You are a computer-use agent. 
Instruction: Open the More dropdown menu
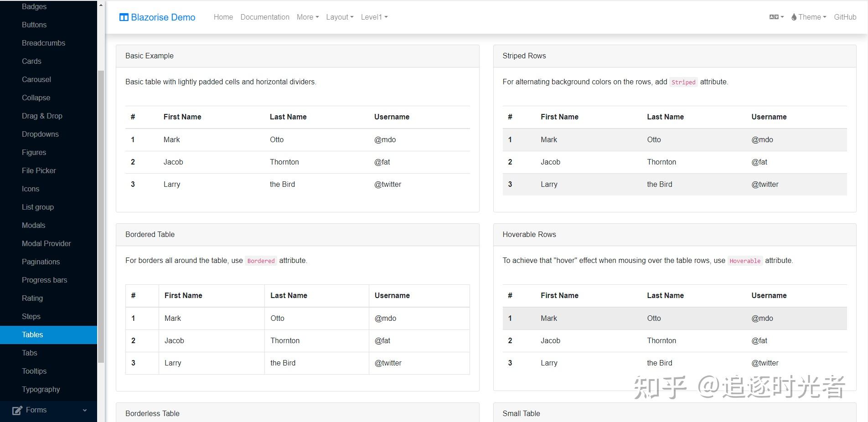point(307,17)
